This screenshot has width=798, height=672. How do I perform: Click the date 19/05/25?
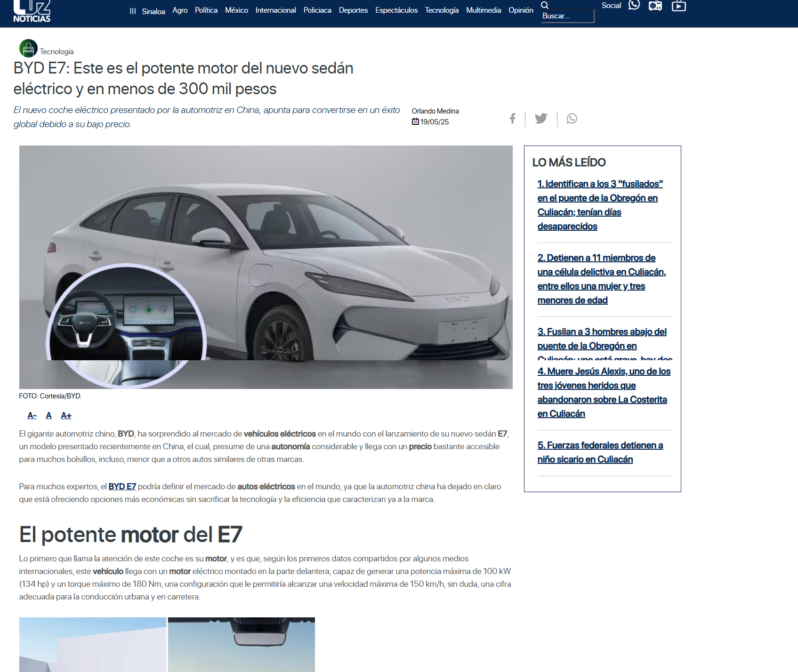(435, 122)
